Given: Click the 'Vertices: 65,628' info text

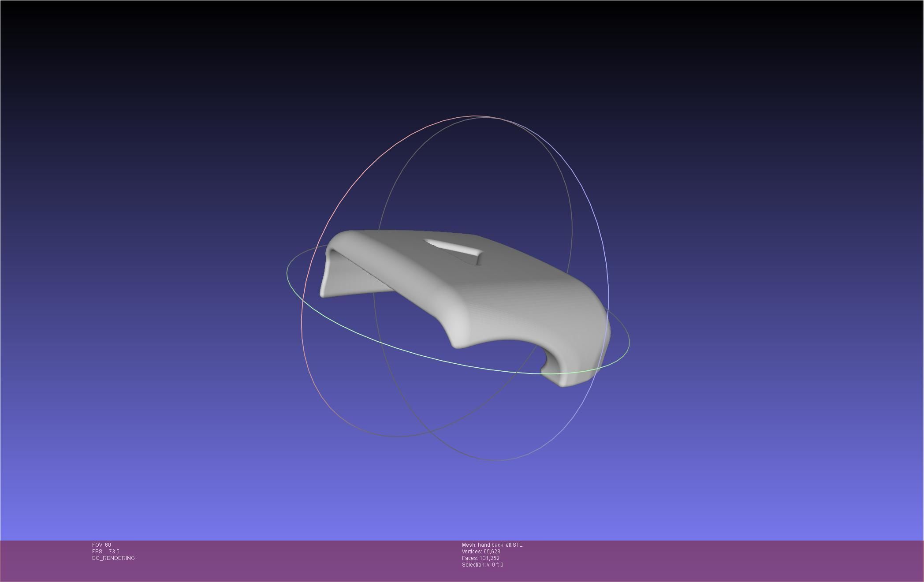Looking at the screenshot, I should [481, 552].
